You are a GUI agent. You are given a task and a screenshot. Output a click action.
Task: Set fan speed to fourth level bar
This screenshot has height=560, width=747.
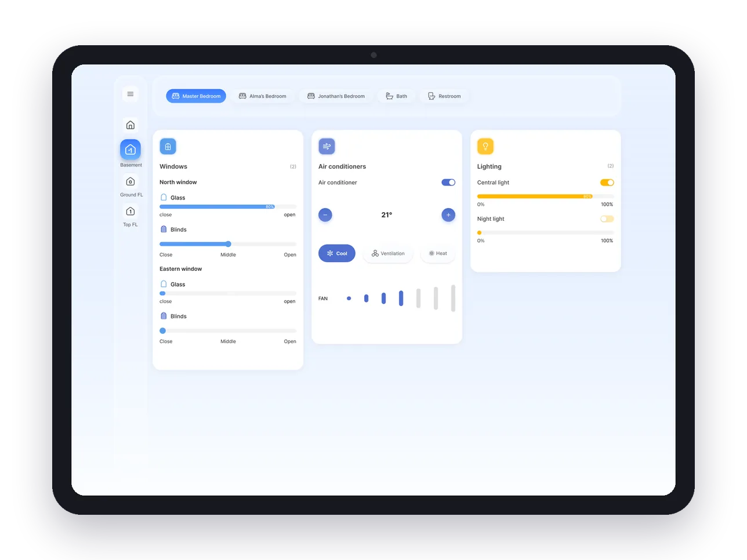click(401, 299)
